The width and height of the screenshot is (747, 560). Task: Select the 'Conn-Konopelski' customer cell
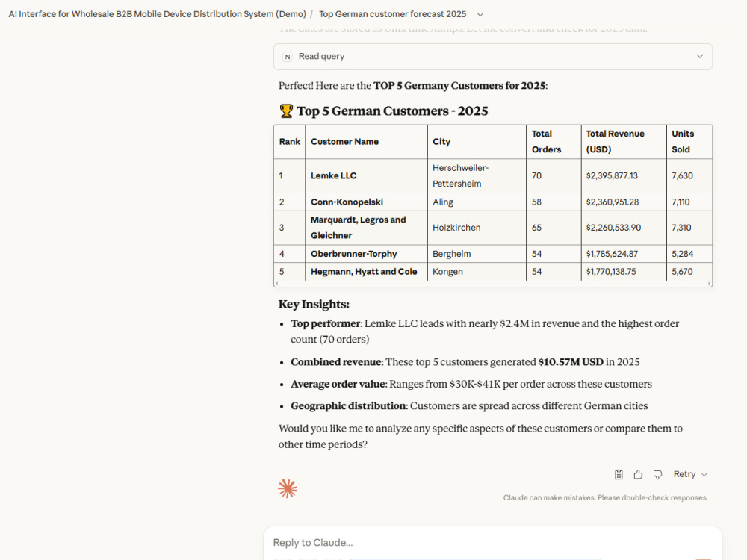coord(366,202)
